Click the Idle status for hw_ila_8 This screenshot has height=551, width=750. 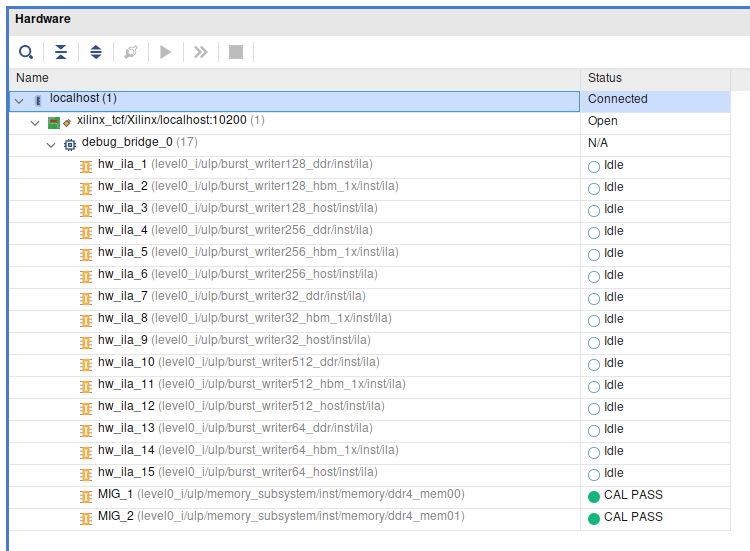(x=606, y=320)
